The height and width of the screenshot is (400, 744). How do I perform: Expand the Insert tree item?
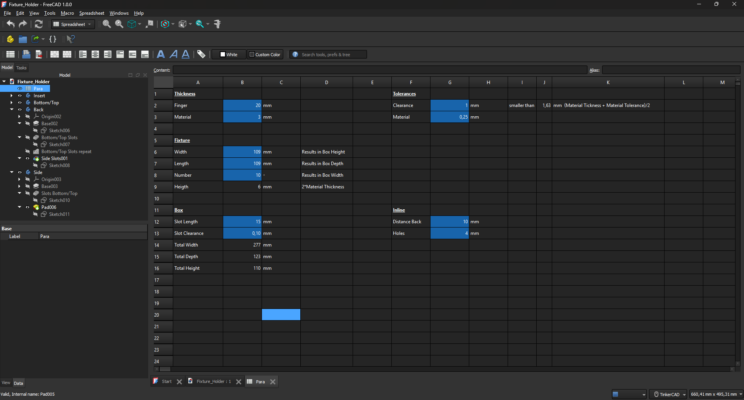11,95
